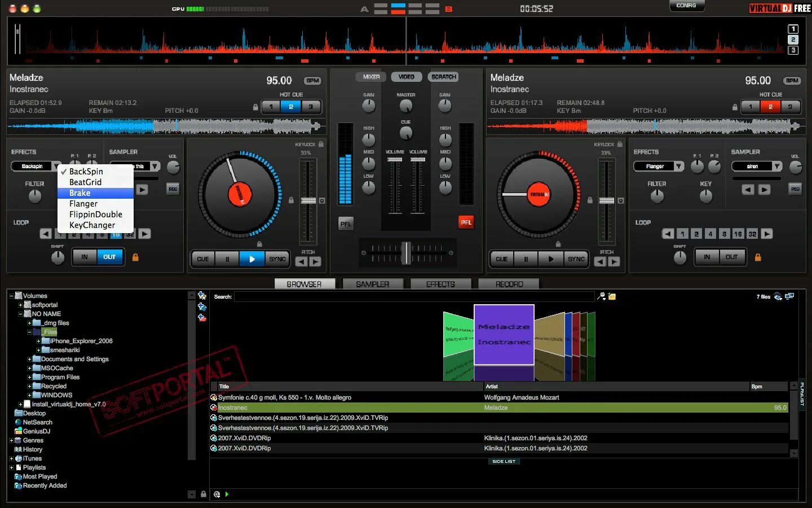
Task: Expand the iTunes node
Action: (11, 458)
